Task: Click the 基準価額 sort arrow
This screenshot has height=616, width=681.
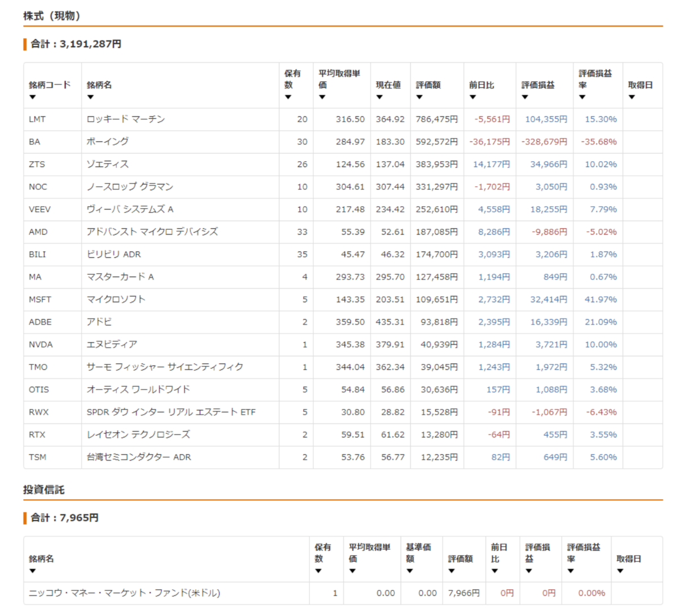Action: pyautogui.click(x=409, y=571)
